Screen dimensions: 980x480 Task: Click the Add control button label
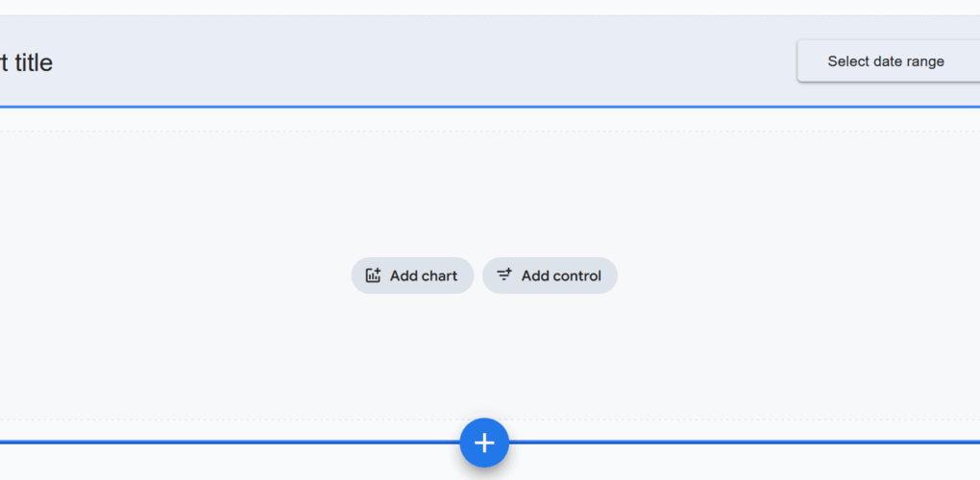[561, 276]
